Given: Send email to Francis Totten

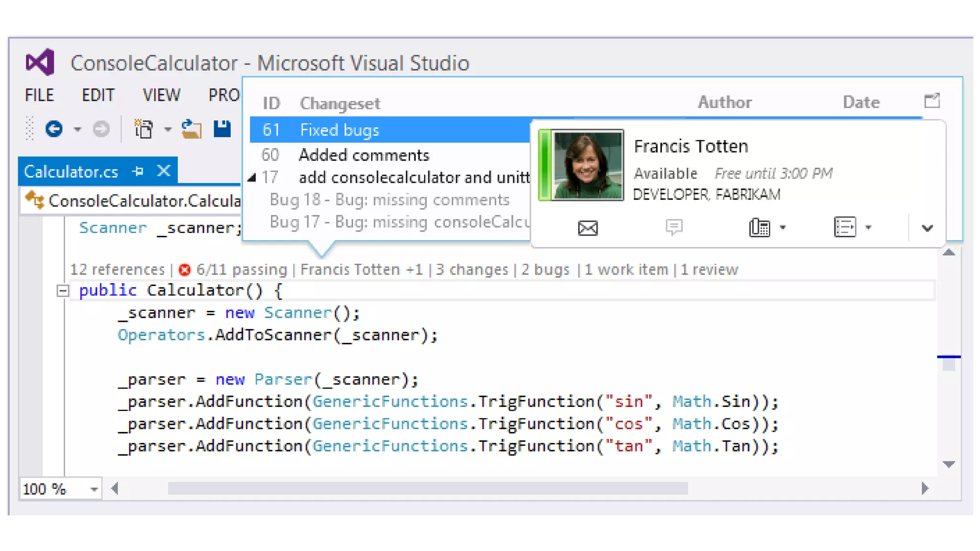Looking at the screenshot, I should (x=588, y=228).
